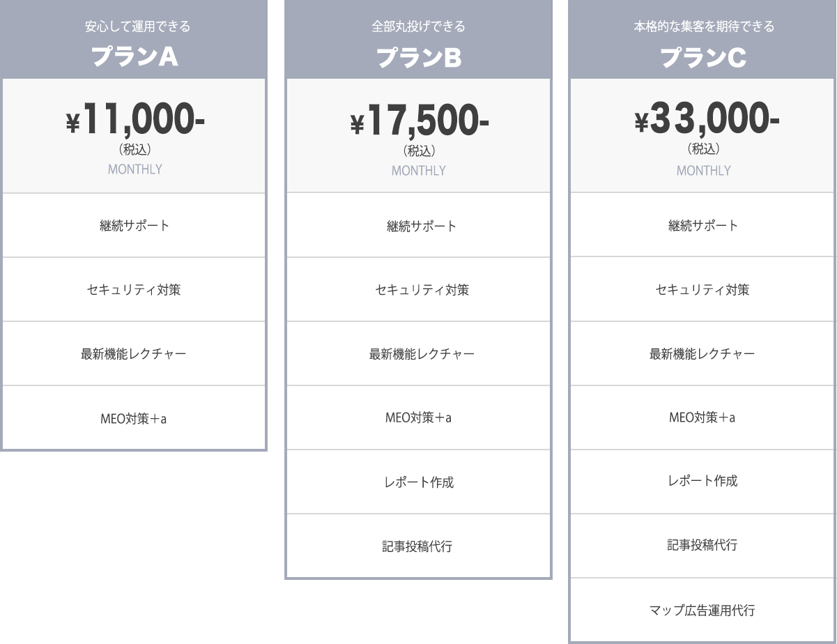The height and width of the screenshot is (644, 837).
Task: Select the プランB header title
Action: coord(419,58)
